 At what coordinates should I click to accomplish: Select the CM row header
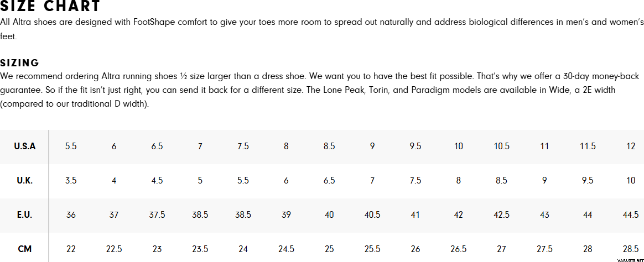pyautogui.click(x=25, y=249)
